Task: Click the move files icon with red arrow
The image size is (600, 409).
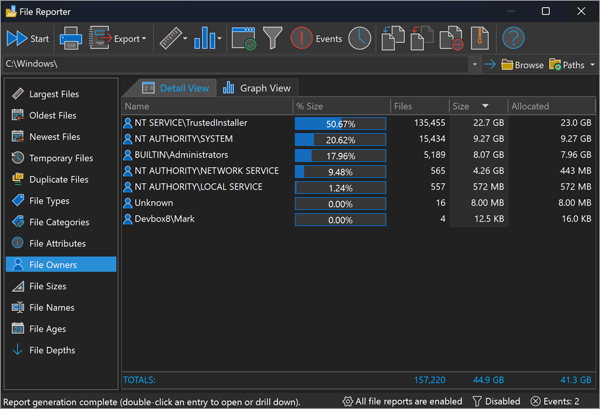Action: point(422,38)
